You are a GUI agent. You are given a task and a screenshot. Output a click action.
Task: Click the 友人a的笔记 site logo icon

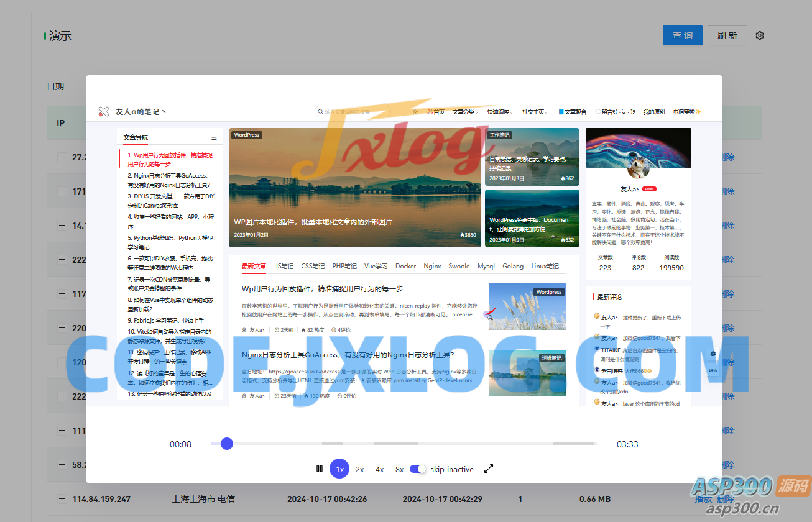[x=103, y=112]
